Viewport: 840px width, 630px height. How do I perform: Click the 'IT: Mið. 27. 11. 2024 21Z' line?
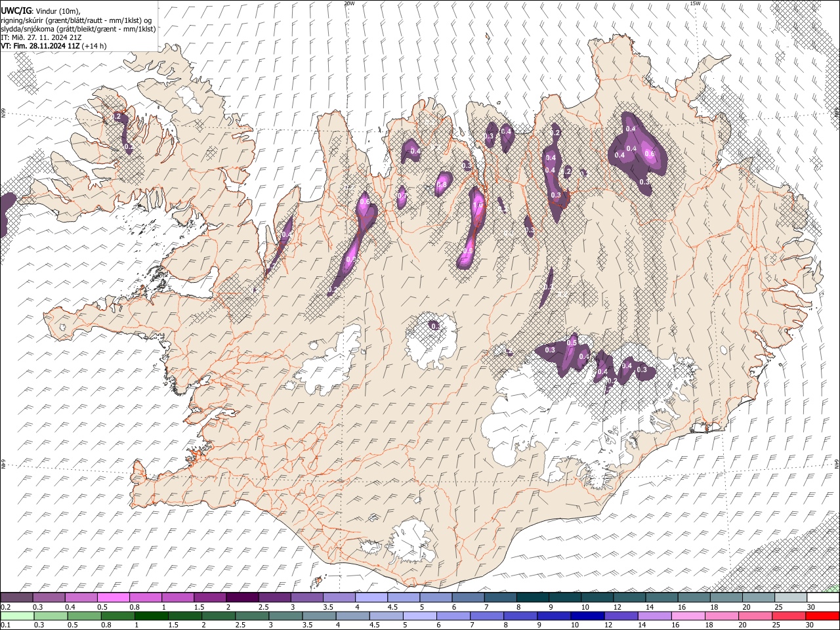click(41, 37)
